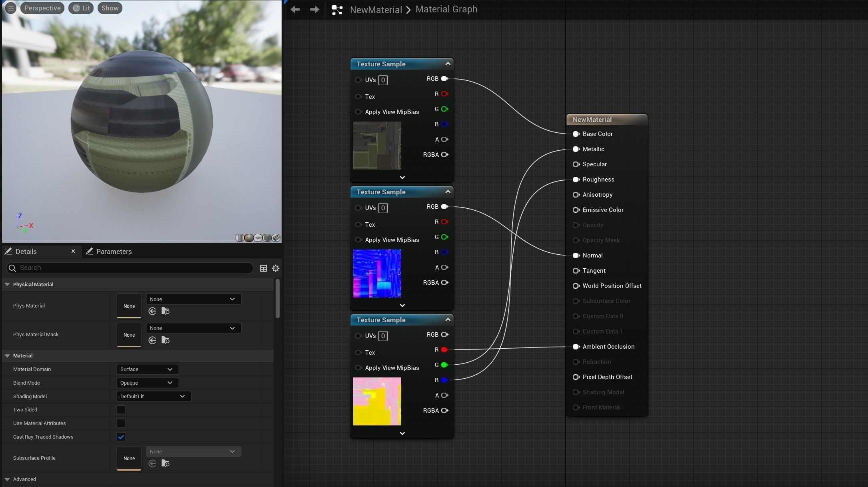Collapse the Physical Material section
Screen dimensions: 868x487
[x=7, y=284]
